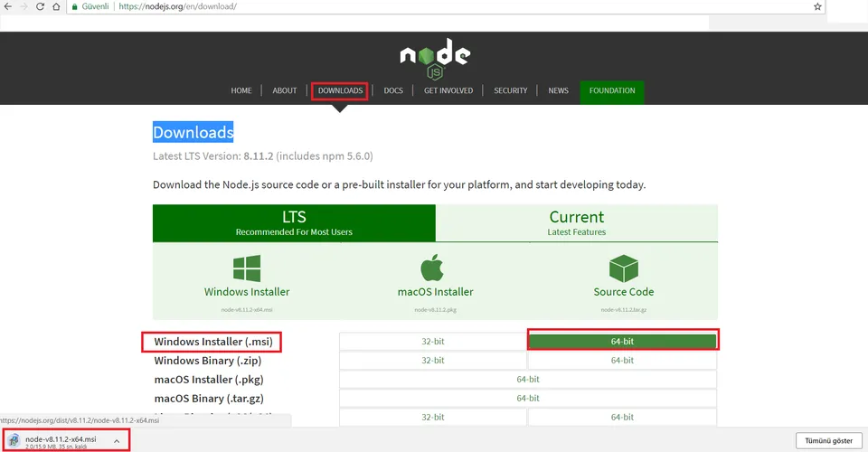Click the macOS Binary (.tar.gz) row label

click(209, 399)
